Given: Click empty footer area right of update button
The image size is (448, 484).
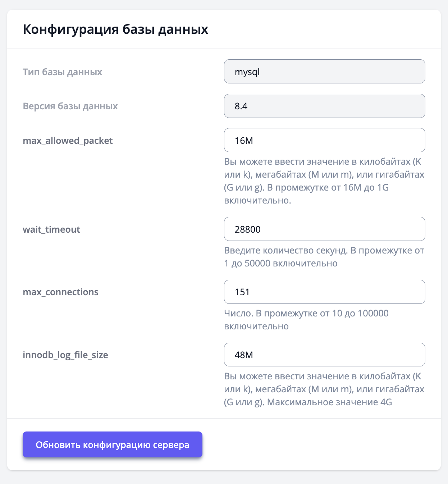Looking at the screenshot, I should 320,444.
